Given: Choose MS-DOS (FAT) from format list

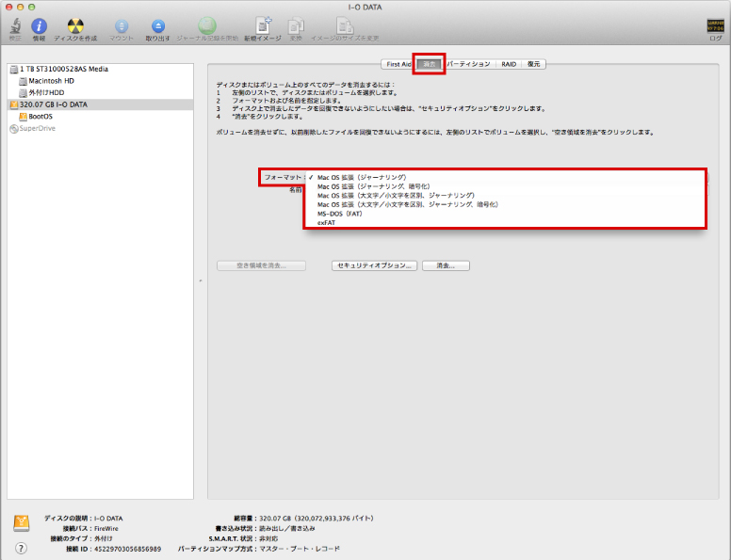Looking at the screenshot, I should coord(339,214).
